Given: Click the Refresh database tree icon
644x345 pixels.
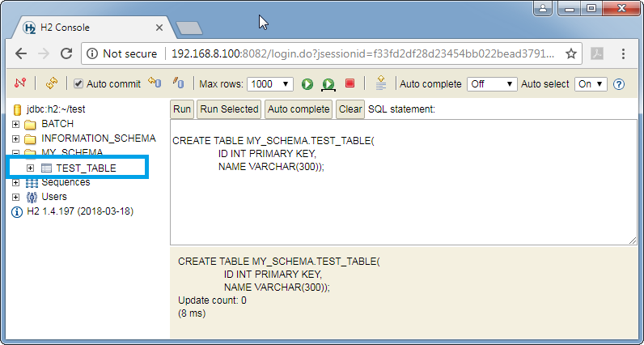Looking at the screenshot, I should click(51, 83).
